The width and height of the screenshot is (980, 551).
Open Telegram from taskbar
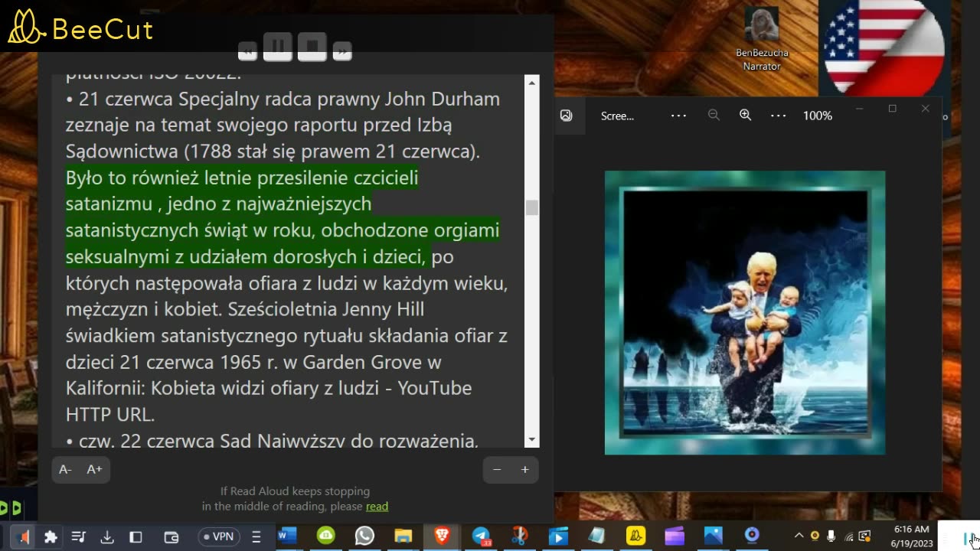coord(481,536)
